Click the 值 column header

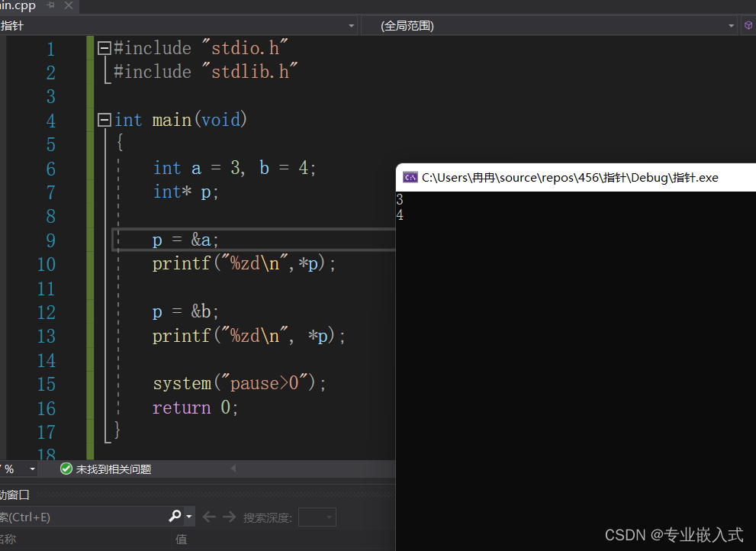182,540
